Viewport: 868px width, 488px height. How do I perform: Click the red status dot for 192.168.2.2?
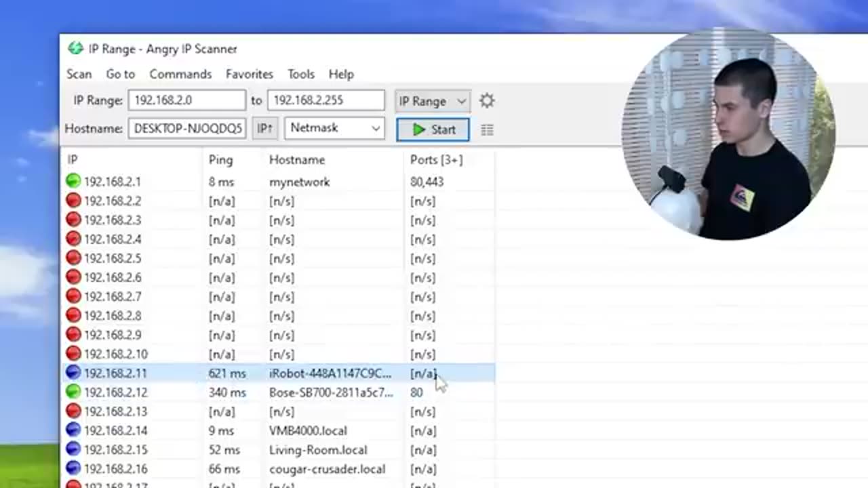[73, 201]
